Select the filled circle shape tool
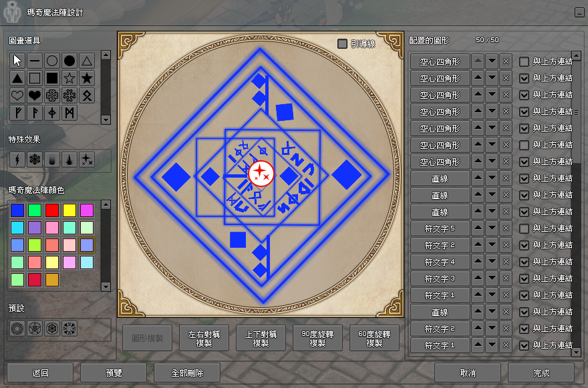Image resolution: width=588 pixels, height=388 pixels. (x=69, y=61)
